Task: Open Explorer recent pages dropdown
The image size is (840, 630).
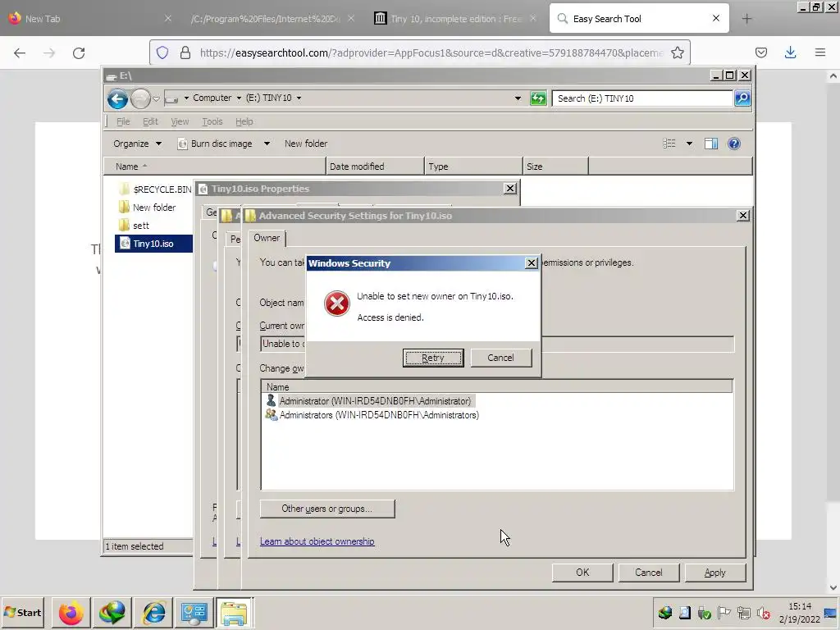Action: click(156, 98)
